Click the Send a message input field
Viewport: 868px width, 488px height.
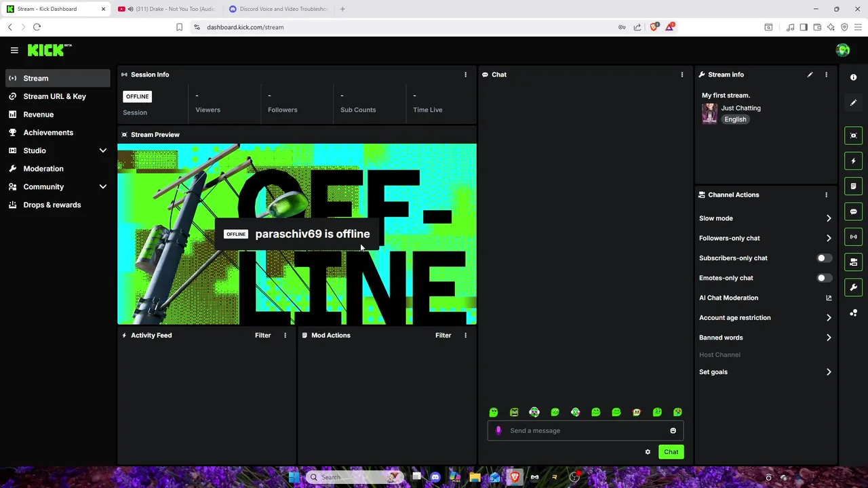pos(585,430)
